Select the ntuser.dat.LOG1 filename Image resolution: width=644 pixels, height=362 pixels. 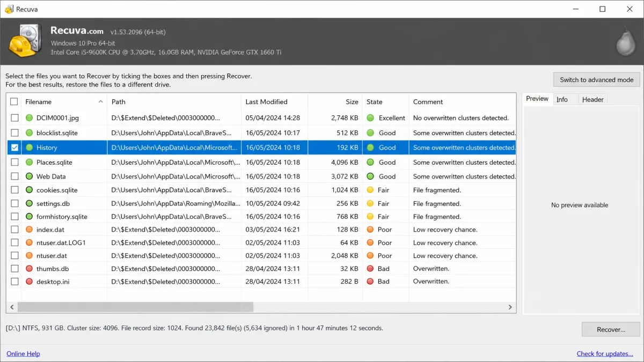[61, 243]
